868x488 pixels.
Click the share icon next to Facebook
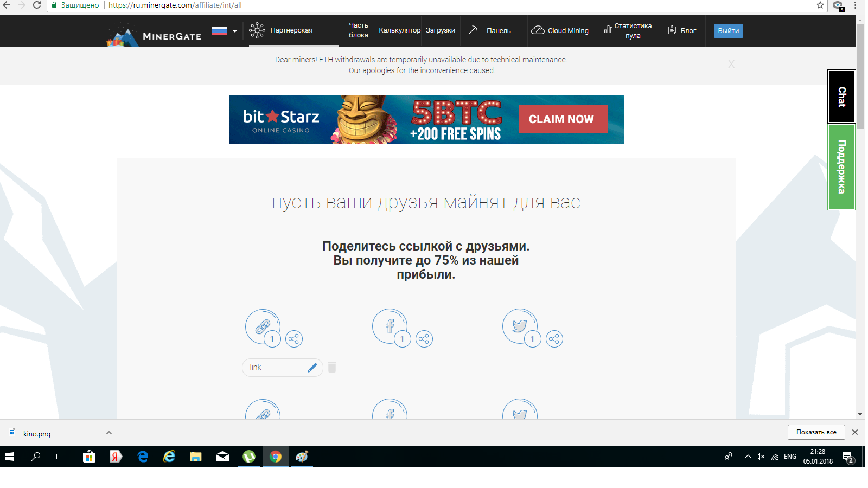point(424,339)
